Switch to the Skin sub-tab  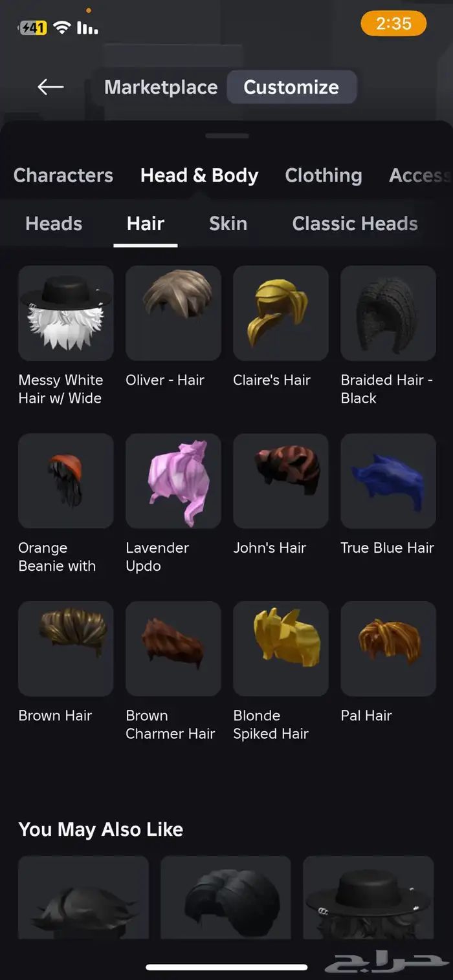pyautogui.click(x=228, y=224)
